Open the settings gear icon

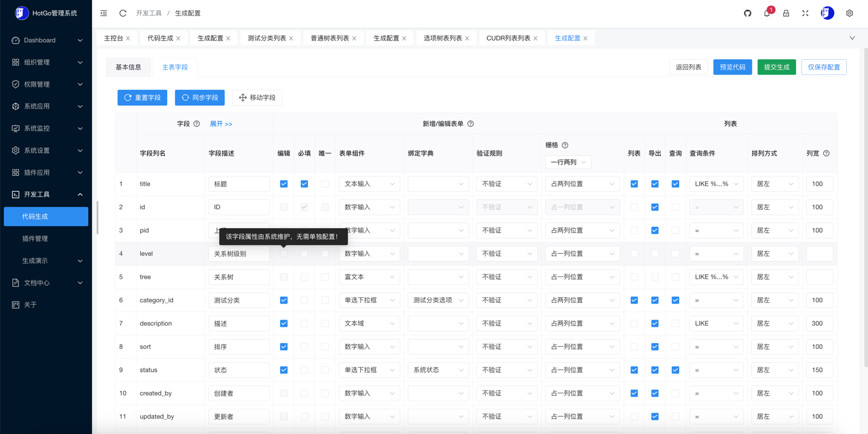[849, 13]
